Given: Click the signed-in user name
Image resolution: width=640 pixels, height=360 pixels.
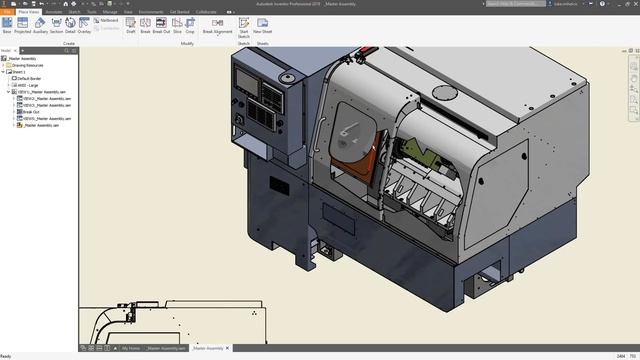Looking at the screenshot, I should [x=566, y=4].
